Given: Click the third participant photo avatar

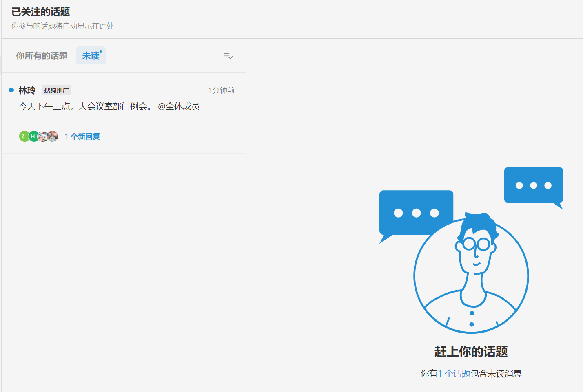Looking at the screenshot, I should coord(42,136).
